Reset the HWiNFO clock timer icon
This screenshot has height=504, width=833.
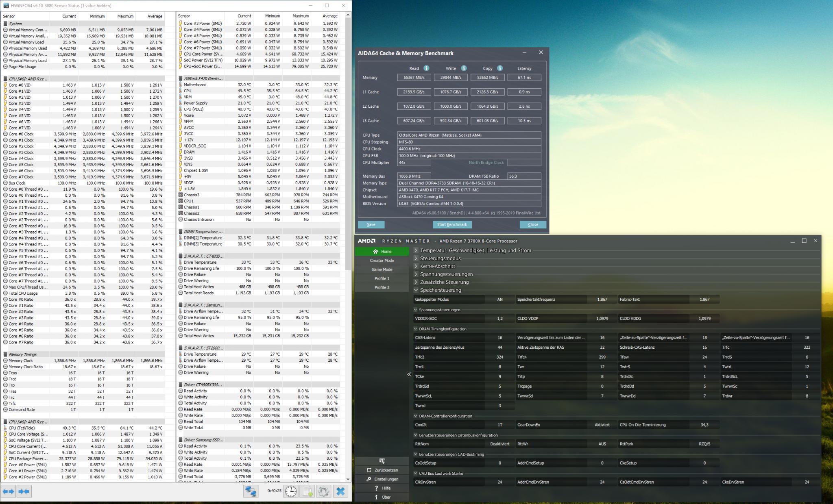pos(291,491)
